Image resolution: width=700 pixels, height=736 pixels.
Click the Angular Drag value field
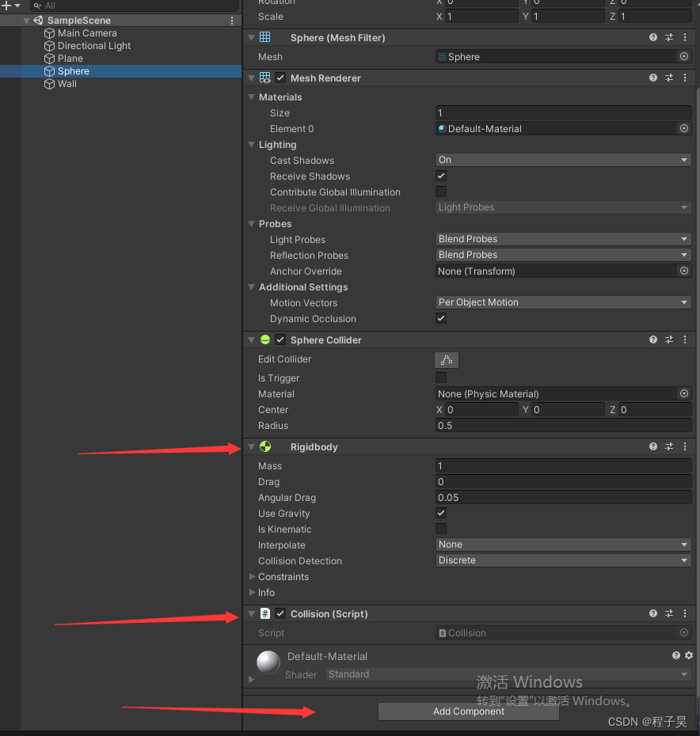(563, 498)
